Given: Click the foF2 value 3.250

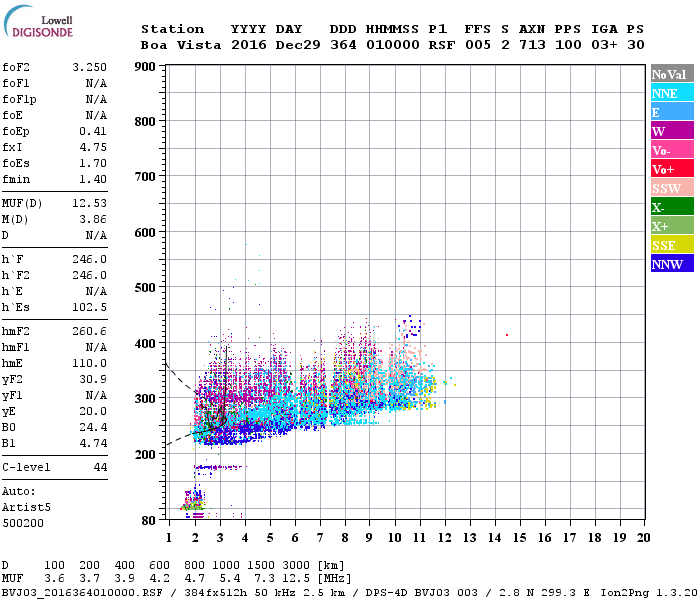Looking at the screenshot, I should click(x=89, y=67).
